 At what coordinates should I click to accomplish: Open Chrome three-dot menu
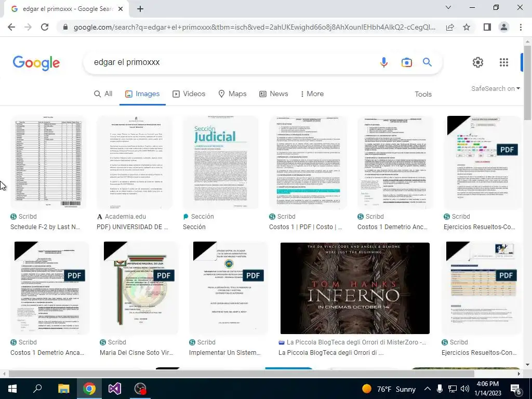click(x=521, y=27)
